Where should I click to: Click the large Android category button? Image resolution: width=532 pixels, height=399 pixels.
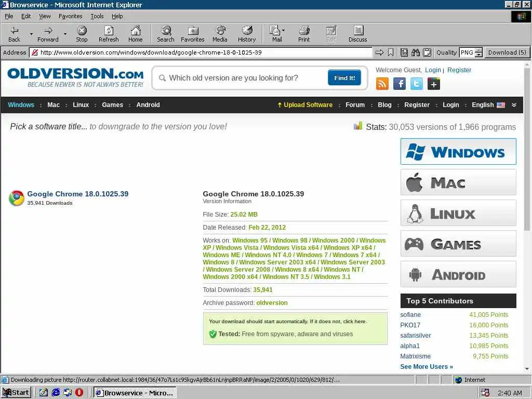pyautogui.click(x=458, y=274)
